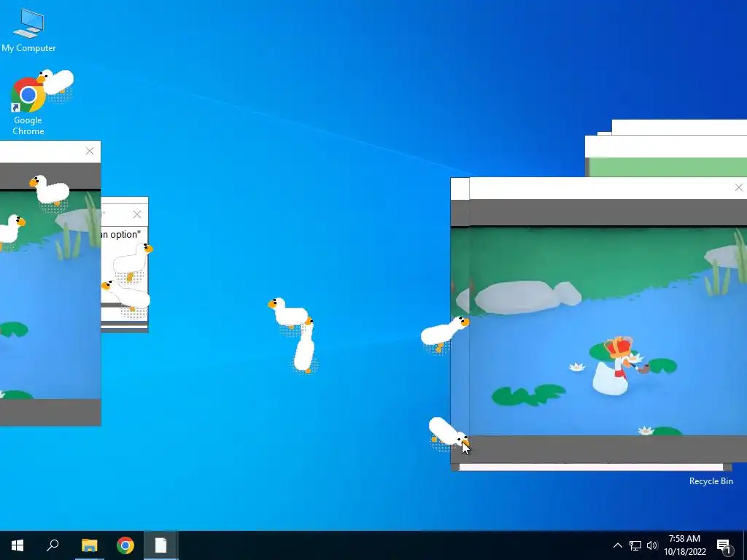The height and width of the screenshot is (560, 747).
Task: Select the Recycle Bin label
Action: coord(711,481)
